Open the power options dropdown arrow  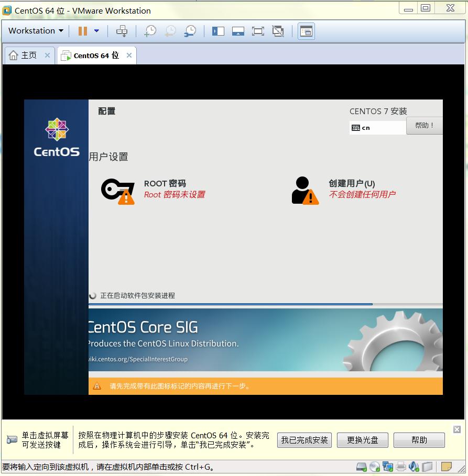tap(96, 31)
